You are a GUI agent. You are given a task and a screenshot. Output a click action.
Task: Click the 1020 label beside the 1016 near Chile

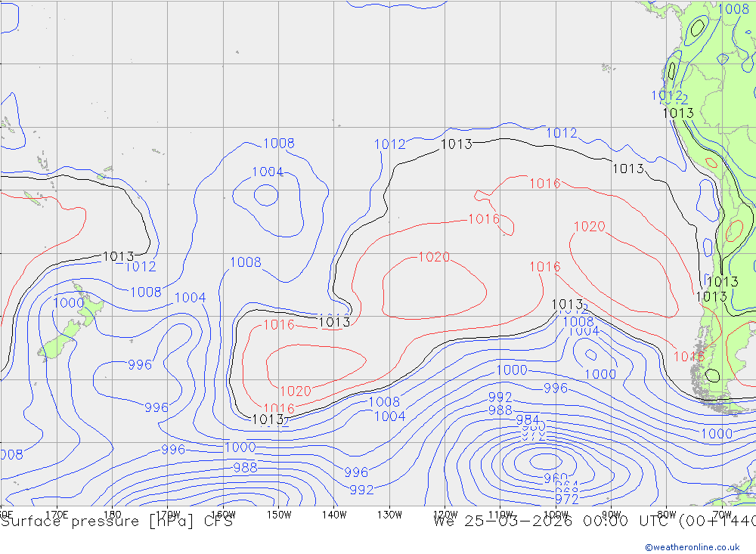(589, 226)
